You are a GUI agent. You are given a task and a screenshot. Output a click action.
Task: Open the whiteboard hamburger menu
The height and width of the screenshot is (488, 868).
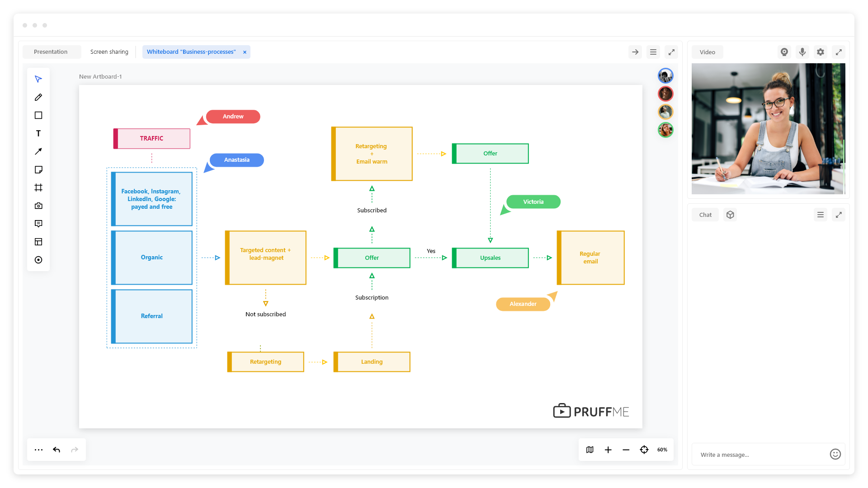pos(653,52)
